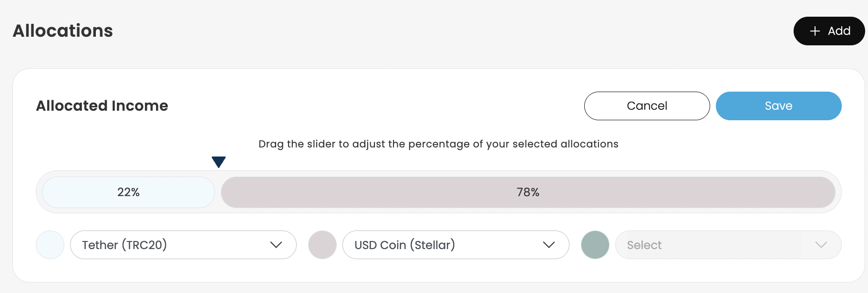Click the dark triangle slider handle
The image size is (868, 293).
218,162
